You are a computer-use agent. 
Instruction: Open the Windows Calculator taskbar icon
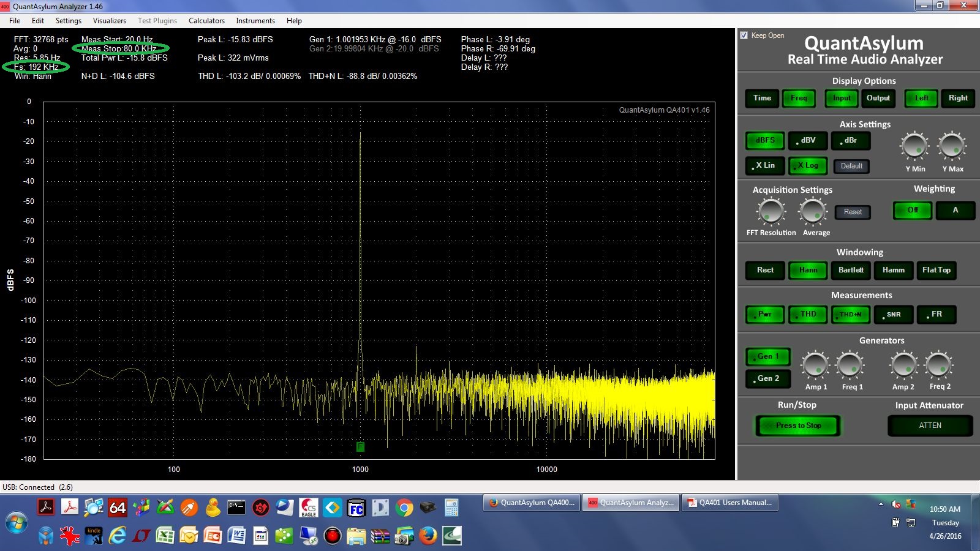(451, 508)
